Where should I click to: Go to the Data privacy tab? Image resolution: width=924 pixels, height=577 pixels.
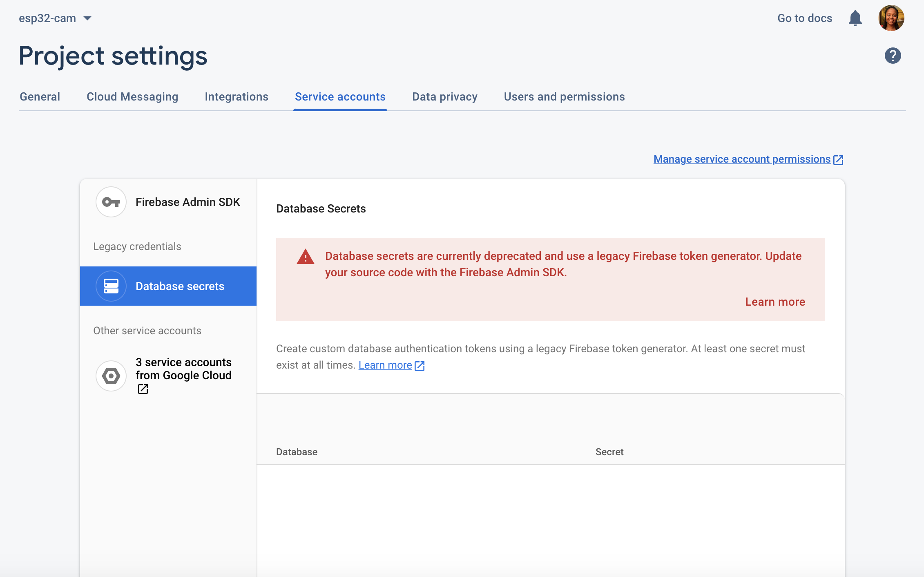444,97
